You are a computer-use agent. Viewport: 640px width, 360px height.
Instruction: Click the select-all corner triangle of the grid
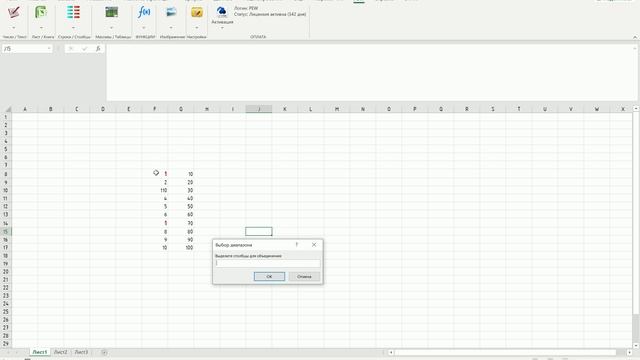tap(7, 109)
